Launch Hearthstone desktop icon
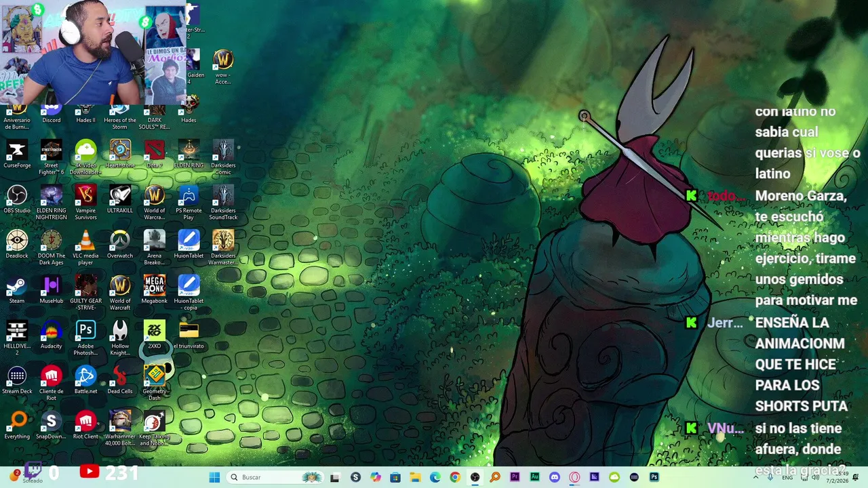The image size is (868, 488). pyautogui.click(x=120, y=155)
